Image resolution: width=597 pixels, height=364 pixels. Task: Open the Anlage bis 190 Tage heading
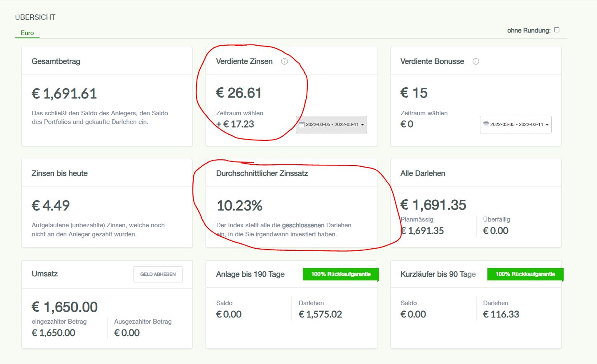click(250, 274)
